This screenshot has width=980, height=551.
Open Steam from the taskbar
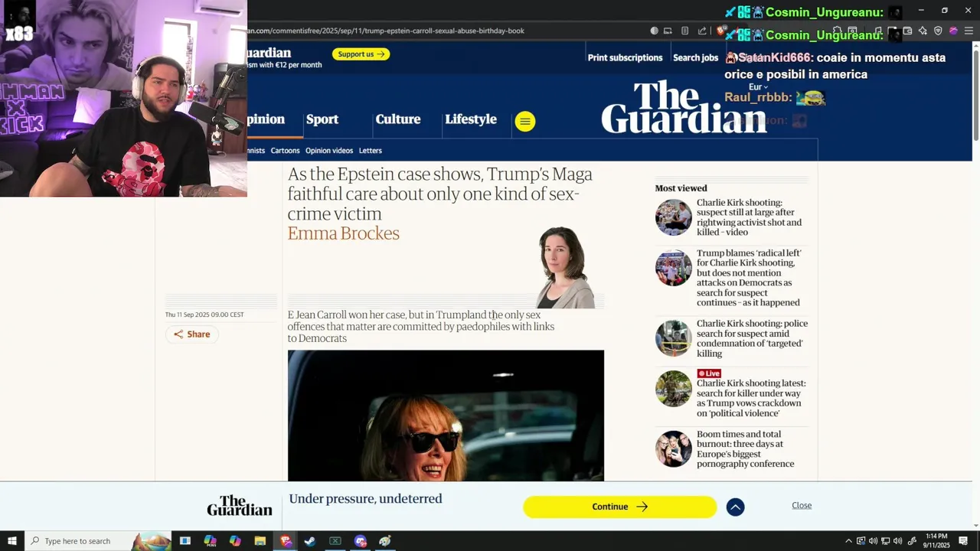(310, 541)
